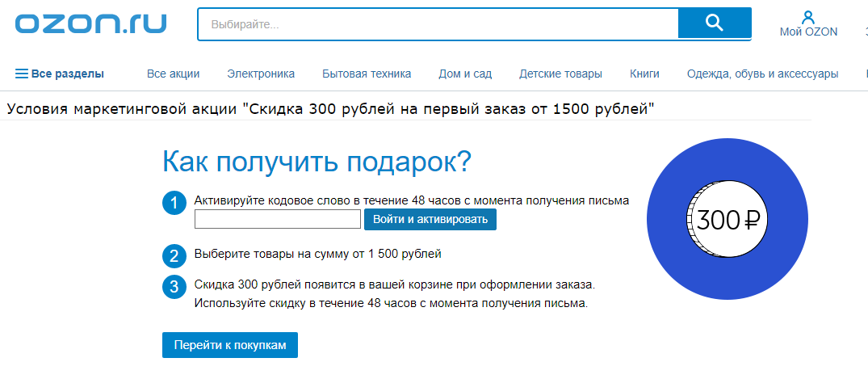This screenshot has height=379, width=868.
Task: Select the Дом и сад category
Action: point(465,74)
